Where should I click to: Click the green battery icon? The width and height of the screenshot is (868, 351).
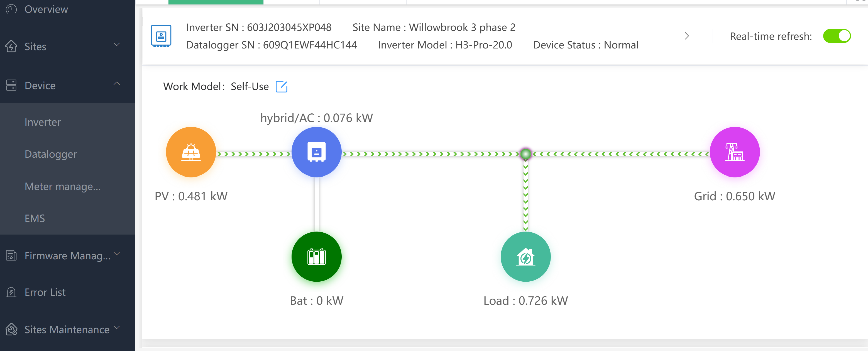click(x=316, y=257)
